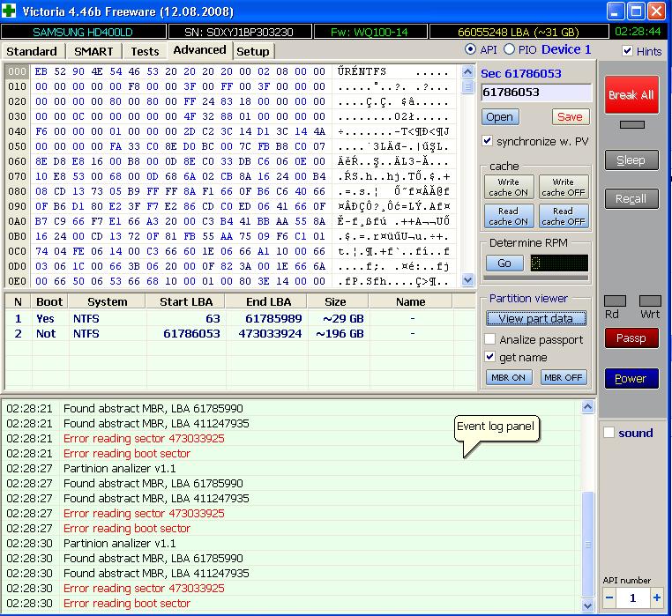Image resolution: width=672 pixels, height=616 pixels.
Task: Click the Device 1 label
Action: coord(566,49)
